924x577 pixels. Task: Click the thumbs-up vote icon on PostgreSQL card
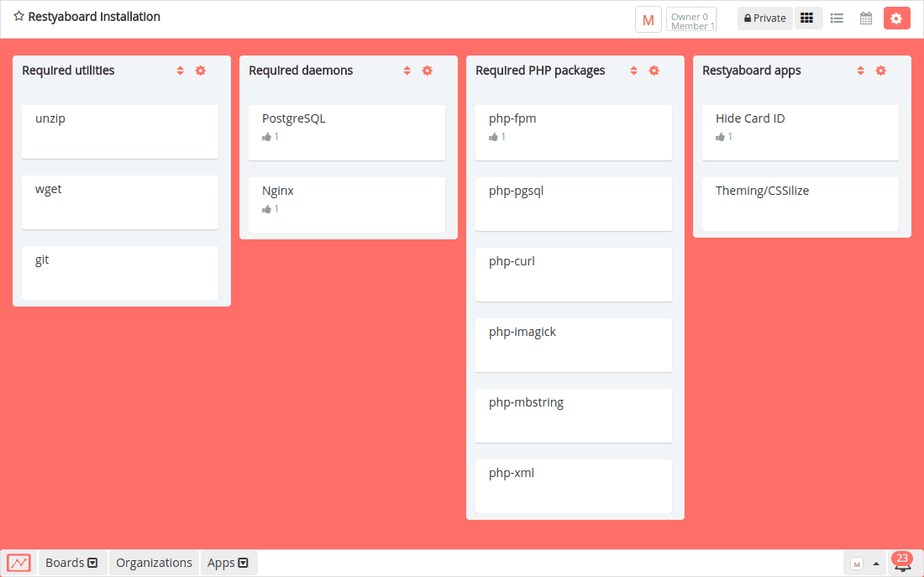click(267, 137)
